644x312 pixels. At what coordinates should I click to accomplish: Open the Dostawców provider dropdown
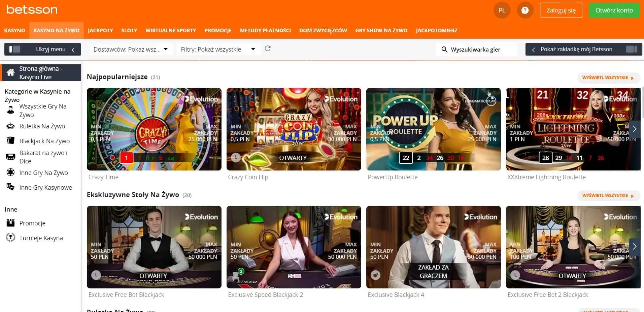[131, 50]
